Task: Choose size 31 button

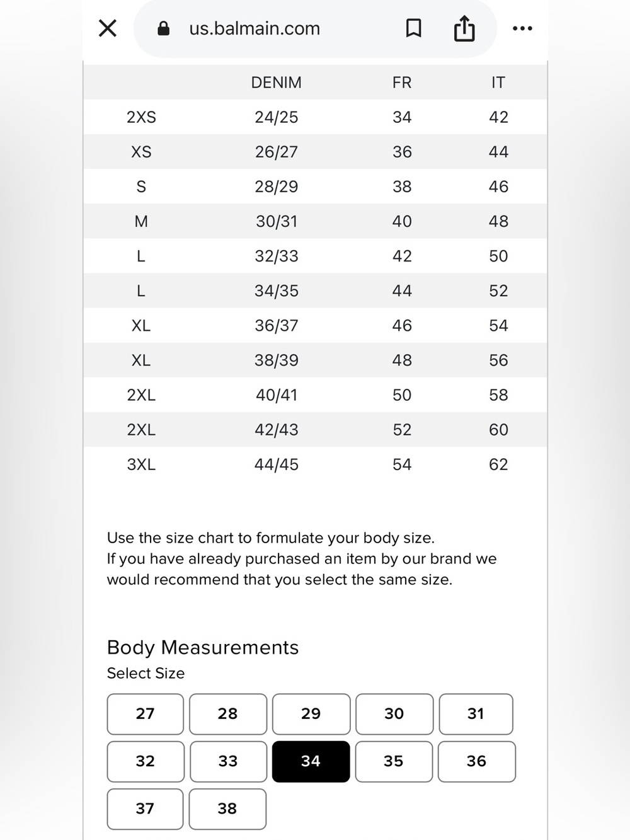Action: pos(476,714)
